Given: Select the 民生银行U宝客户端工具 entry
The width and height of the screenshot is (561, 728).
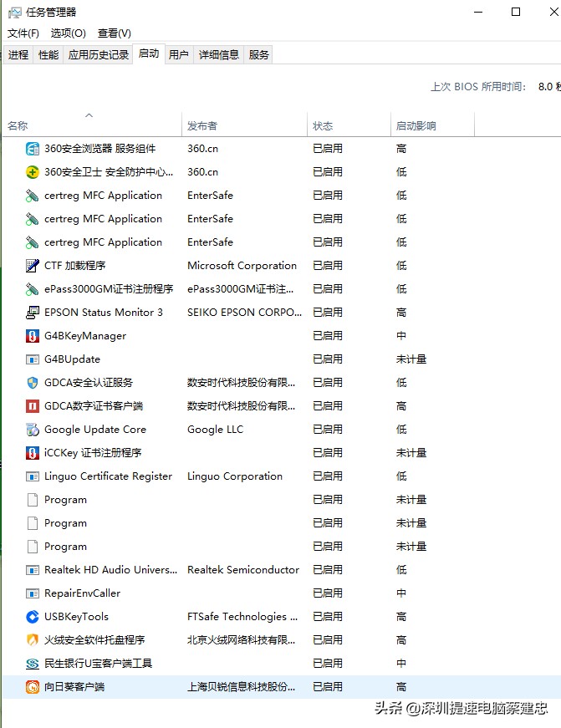Looking at the screenshot, I should pos(98,664).
